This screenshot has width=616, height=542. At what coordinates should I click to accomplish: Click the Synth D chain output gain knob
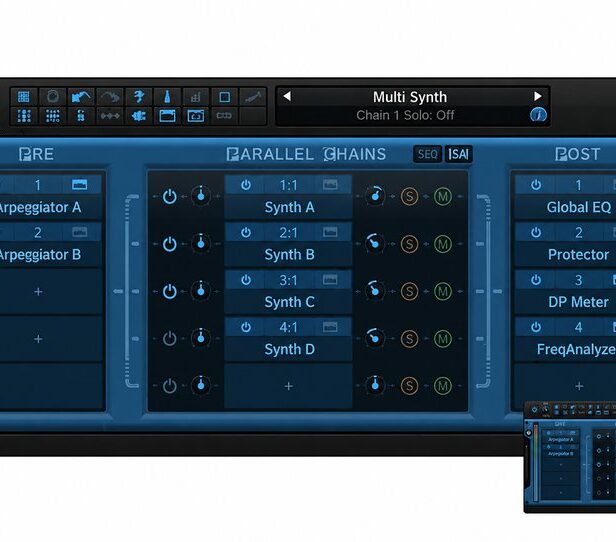click(x=375, y=338)
